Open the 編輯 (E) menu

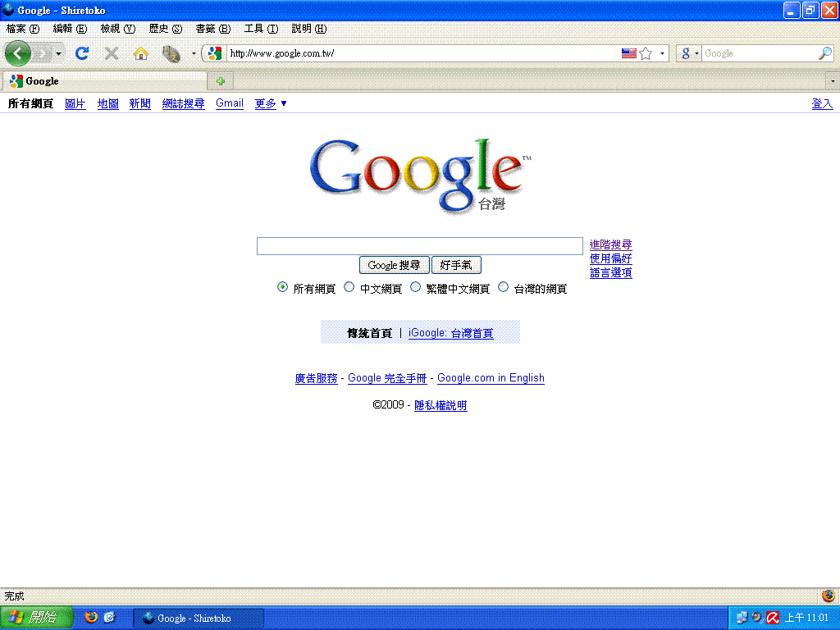pos(70,29)
